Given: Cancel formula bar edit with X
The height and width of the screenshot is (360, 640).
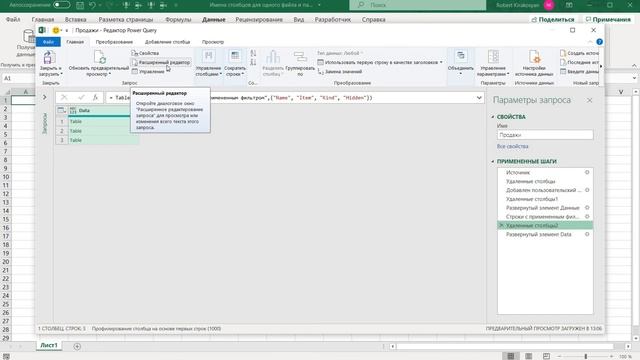Looking at the screenshot, I should click(64, 98).
